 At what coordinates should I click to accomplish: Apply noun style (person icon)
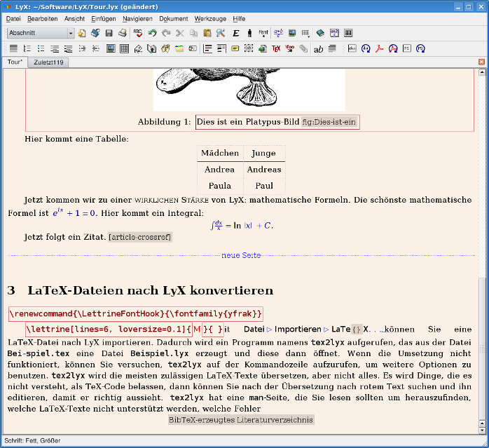point(249,33)
